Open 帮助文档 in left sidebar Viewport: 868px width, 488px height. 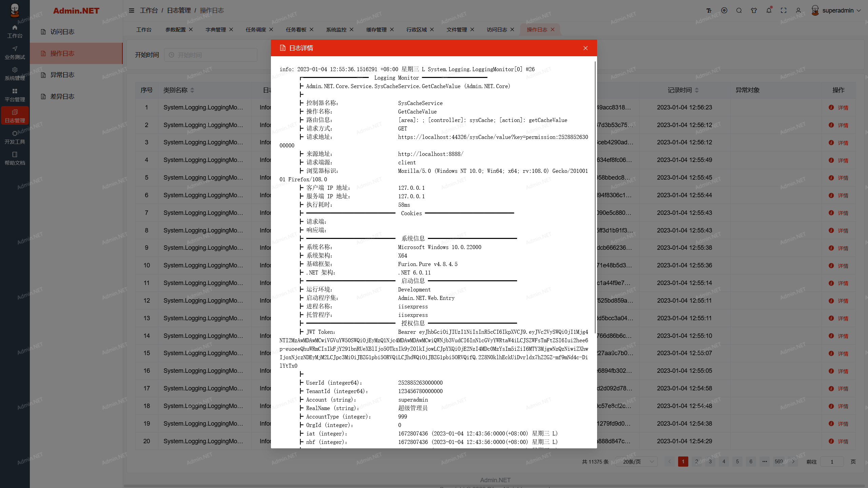[15, 158]
